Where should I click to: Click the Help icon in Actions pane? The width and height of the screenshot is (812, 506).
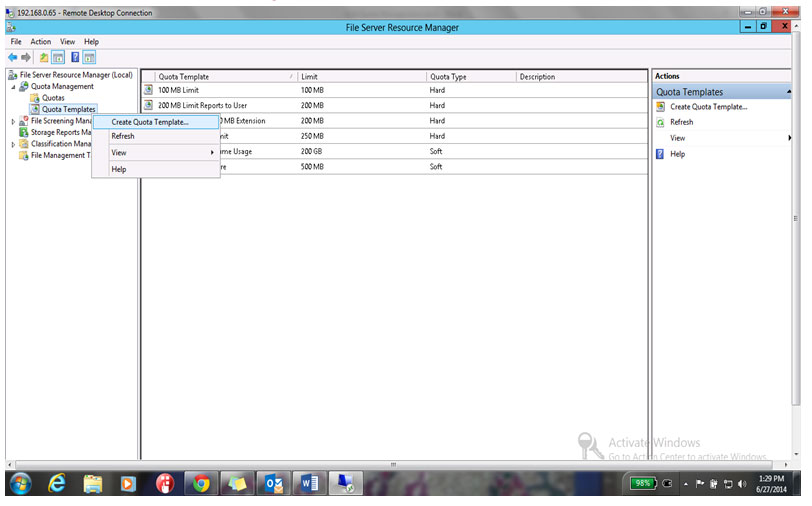[660, 154]
